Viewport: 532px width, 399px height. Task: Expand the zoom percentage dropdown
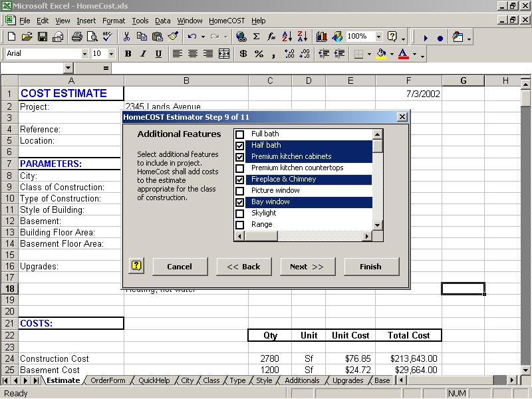click(378, 37)
